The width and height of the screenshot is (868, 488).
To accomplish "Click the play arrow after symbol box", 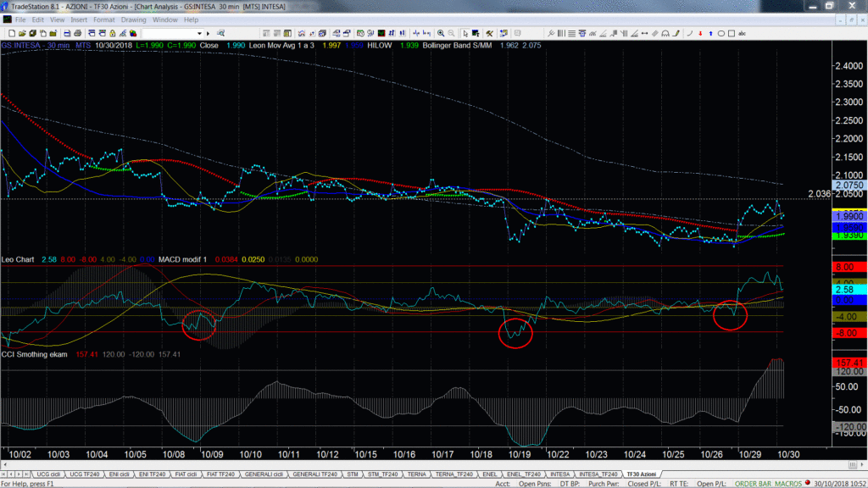I will [209, 33].
